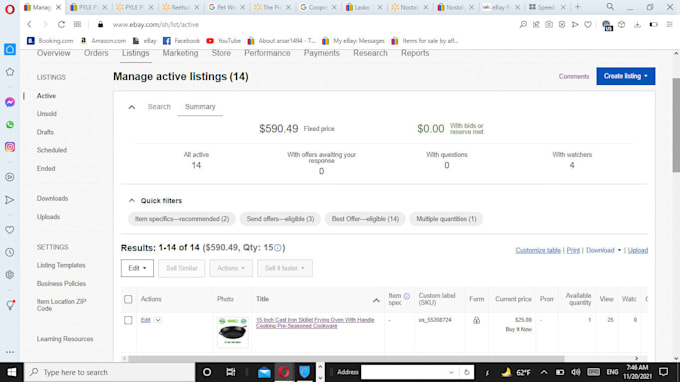Sort by Title column arrow
This screenshot has height=382, width=680.
click(376, 300)
